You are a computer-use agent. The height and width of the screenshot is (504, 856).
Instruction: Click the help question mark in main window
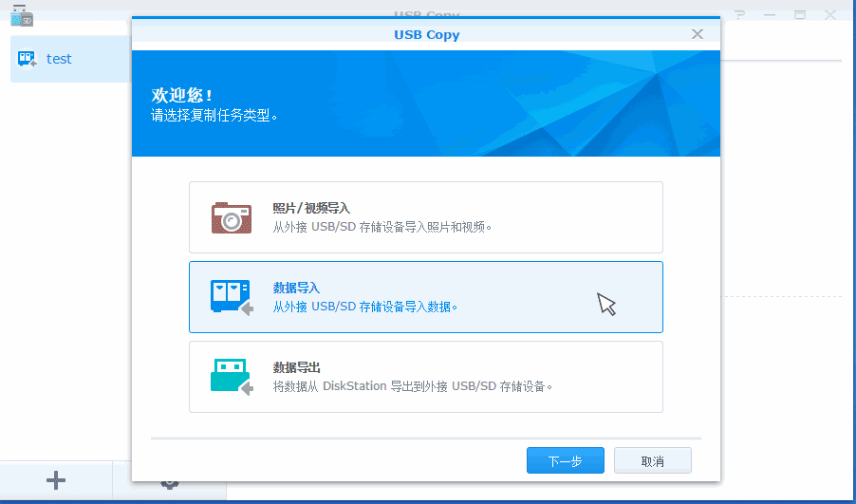click(x=739, y=15)
